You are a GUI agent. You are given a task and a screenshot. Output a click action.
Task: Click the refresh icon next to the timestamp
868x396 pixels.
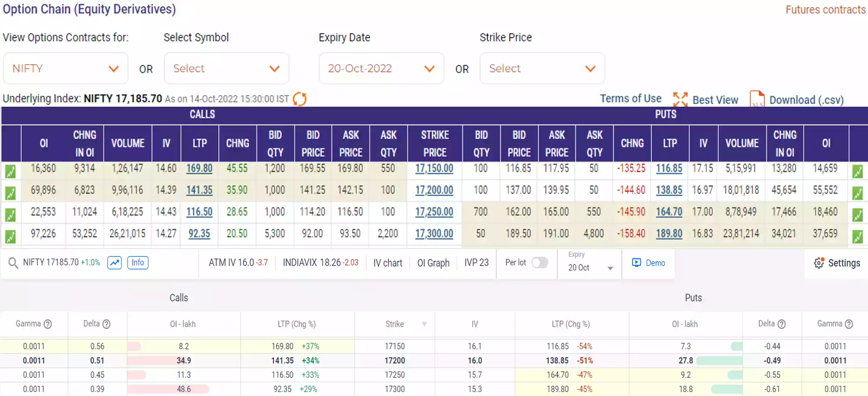(x=299, y=99)
